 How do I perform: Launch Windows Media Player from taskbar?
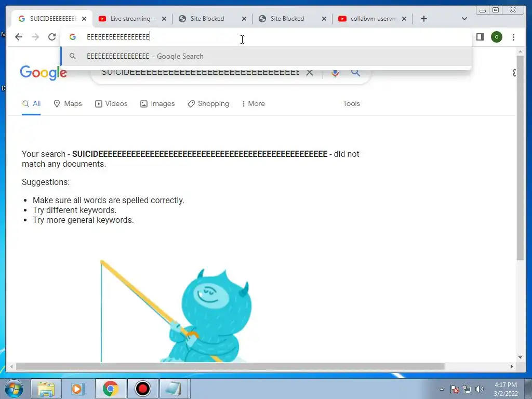tap(78, 389)
